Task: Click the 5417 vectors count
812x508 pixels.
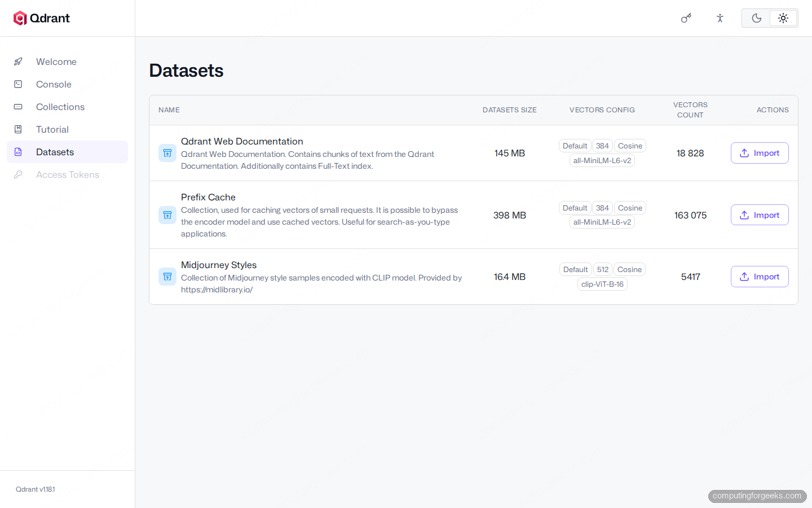Action: [690, 277]
